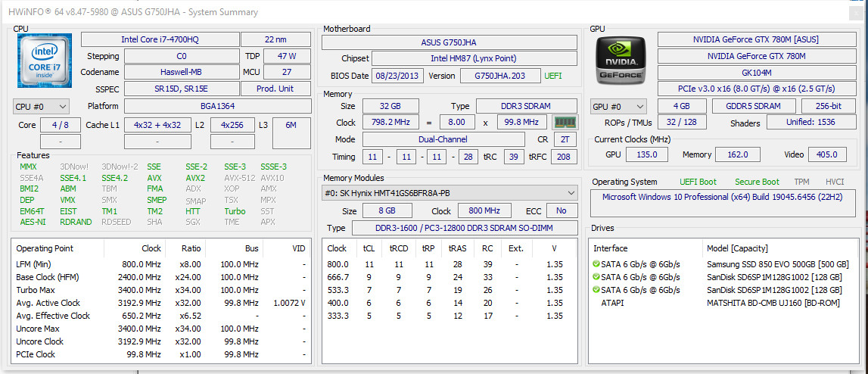
Task: Click the 22 nm process field
Action: (x=275, y=39)
